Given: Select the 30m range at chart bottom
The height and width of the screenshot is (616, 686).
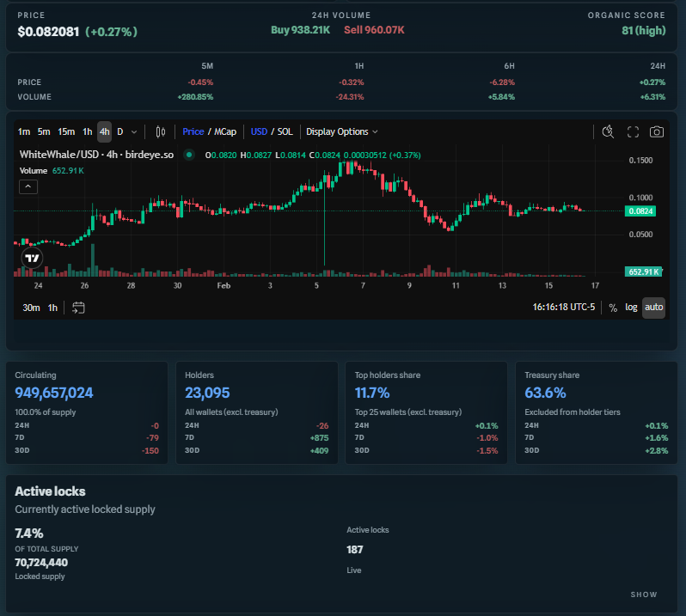Looking at the screenshot, I should tap(31, 308).
